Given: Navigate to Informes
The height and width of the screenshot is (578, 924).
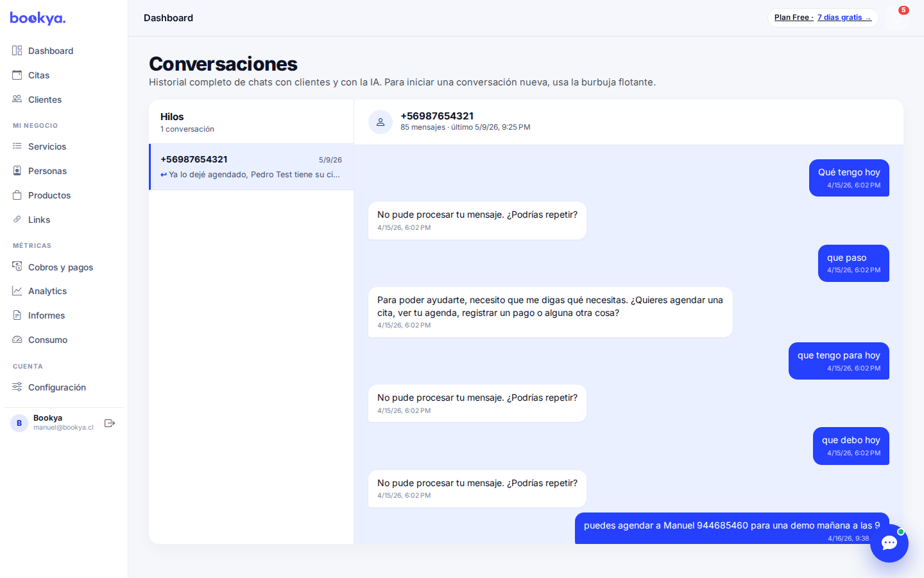Looking at the screenshot, I should point(46,315).
